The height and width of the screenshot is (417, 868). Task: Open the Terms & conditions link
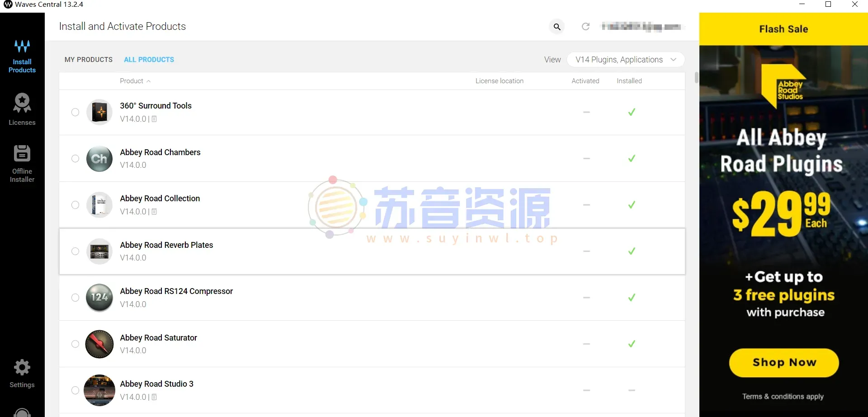[783, 396]
